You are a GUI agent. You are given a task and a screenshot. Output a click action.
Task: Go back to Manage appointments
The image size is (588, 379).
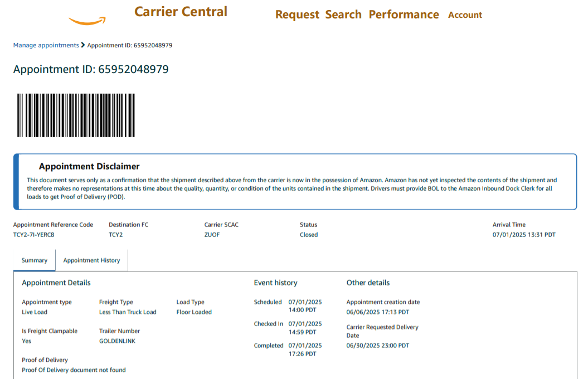[x=46, y=45]
